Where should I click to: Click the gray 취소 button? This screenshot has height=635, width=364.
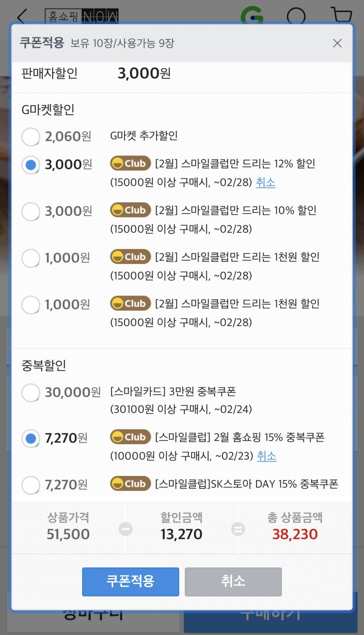click(x=233, y=582)
